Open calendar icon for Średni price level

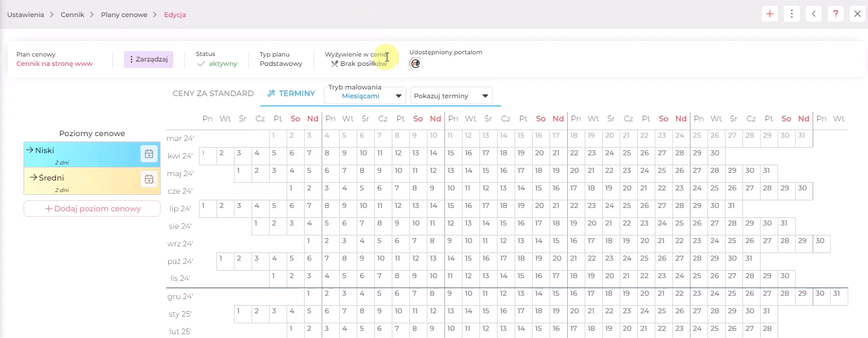coord(149,179)
